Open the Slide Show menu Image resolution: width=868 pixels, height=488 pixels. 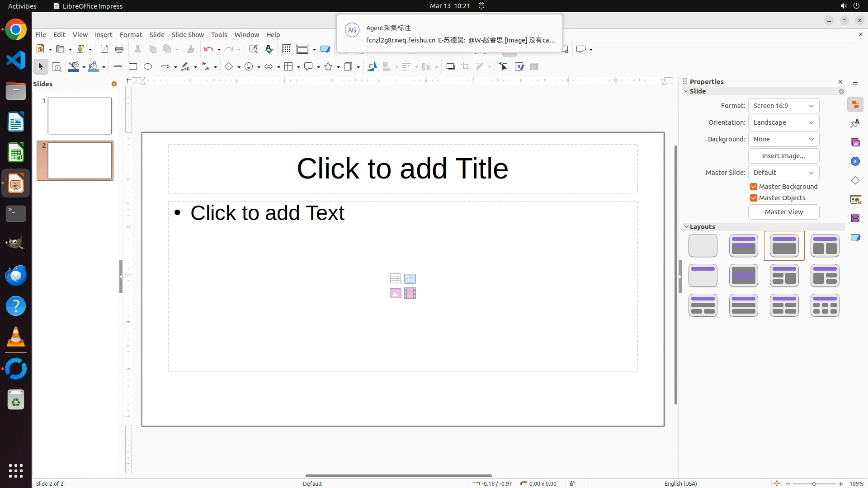click(188, 35)
